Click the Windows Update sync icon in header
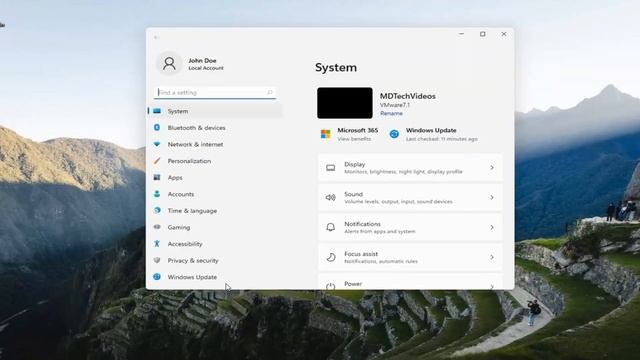Screen dimensions: 640x360 pyautogui.click(x=394, y=134)
